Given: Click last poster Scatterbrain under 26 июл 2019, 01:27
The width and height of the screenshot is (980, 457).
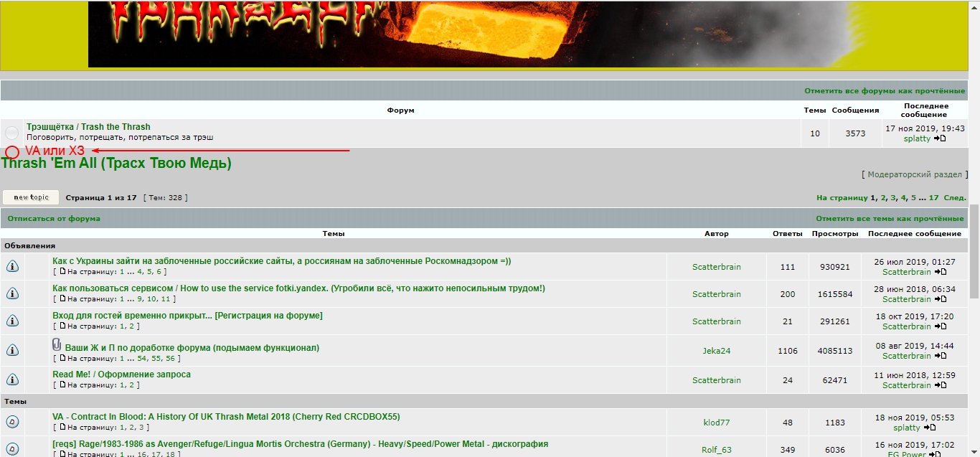Looking at the screenshot, I should point(907,272).
